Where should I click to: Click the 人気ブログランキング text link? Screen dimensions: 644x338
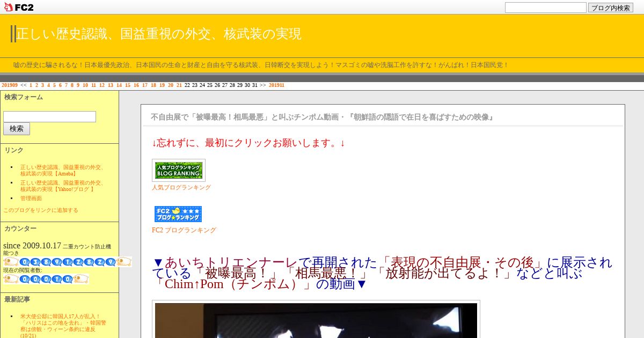tap(181, 187)
